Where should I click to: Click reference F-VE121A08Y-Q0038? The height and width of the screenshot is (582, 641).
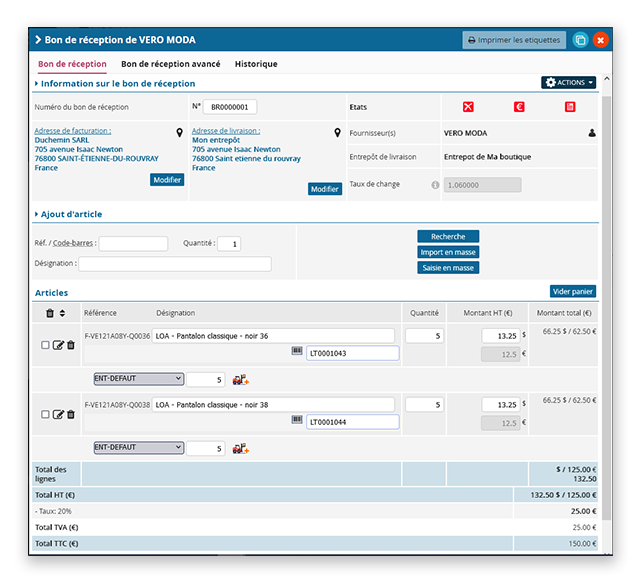click(x=117, y=405)
